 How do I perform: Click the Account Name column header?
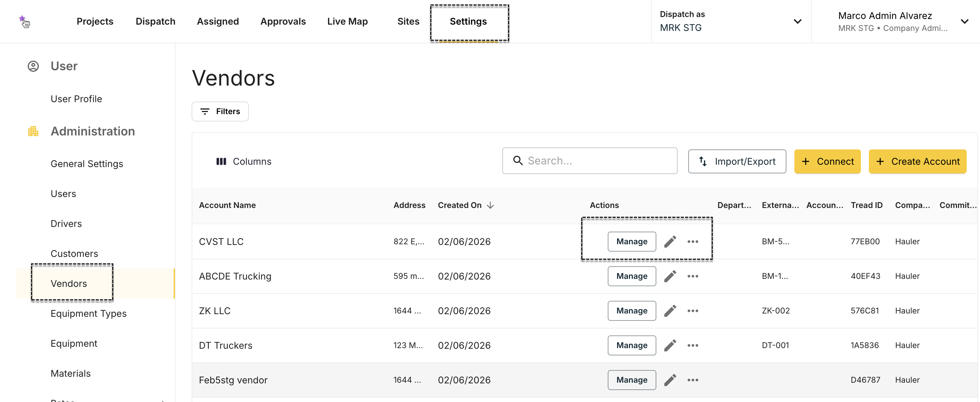[227, 205]
